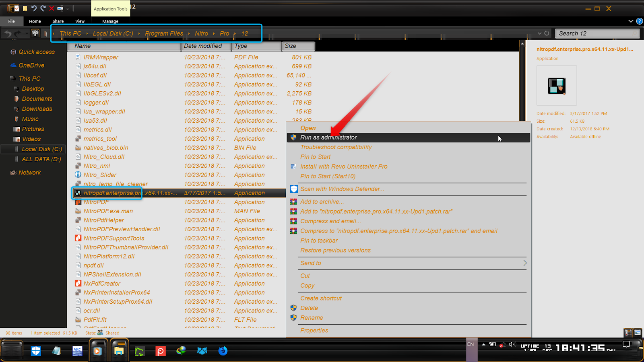
Task: Click the Up one level arrow button
Action: (35, 33)
